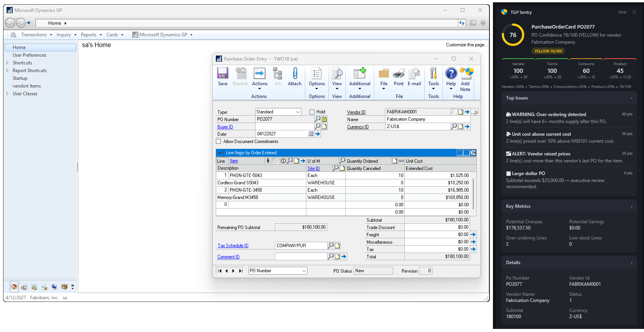
Task: Print the purchase order with Print icon
Action: coord(399,76)
